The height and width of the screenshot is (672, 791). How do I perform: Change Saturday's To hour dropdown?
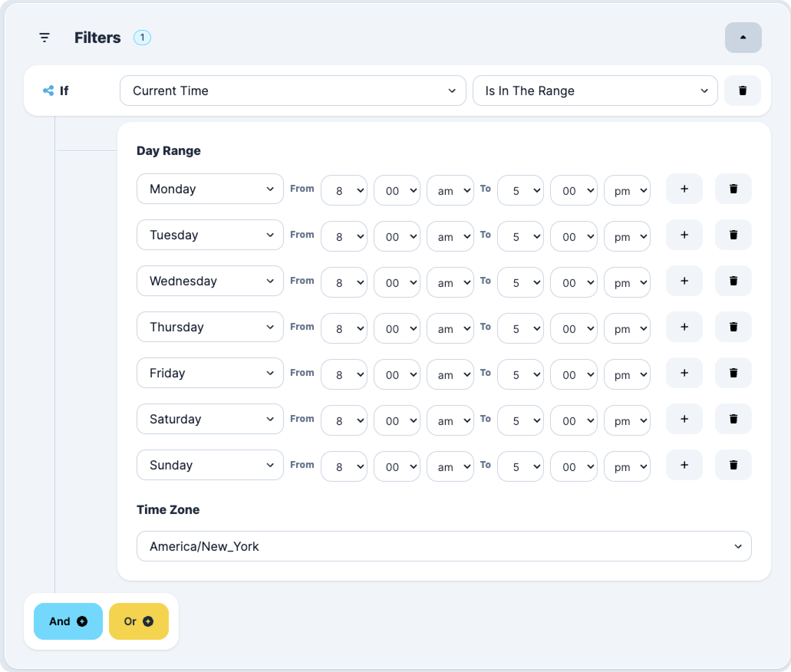pyautogui.click(x=521, y=420)
